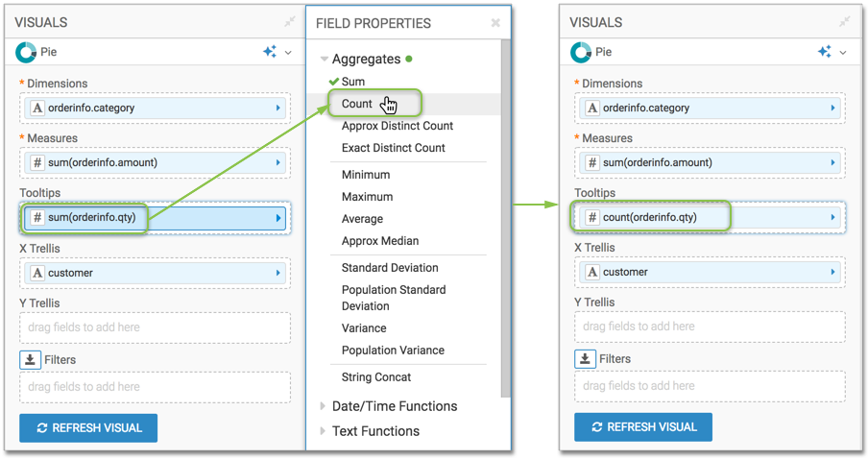The height and width of the screenshot is (460, 868).
Task: Click the sparkle explore icon in left Visuals panel
Action: click(270, 52)
